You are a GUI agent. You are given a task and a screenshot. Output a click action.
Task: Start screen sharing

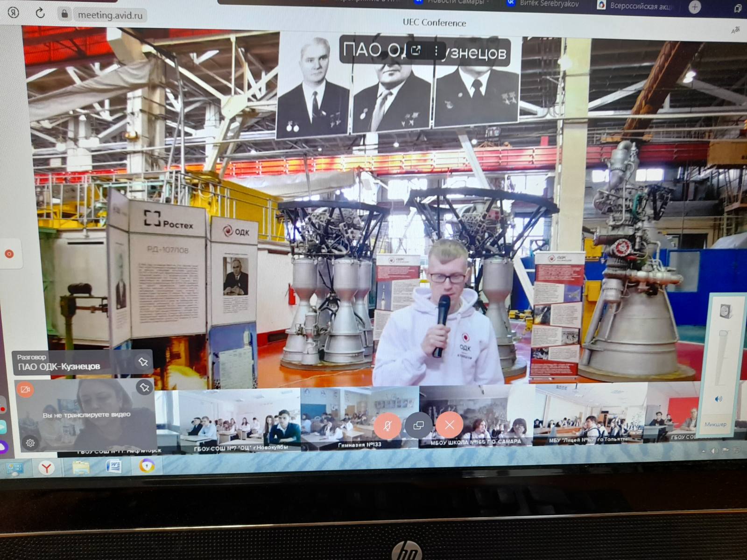pos(418,425)
